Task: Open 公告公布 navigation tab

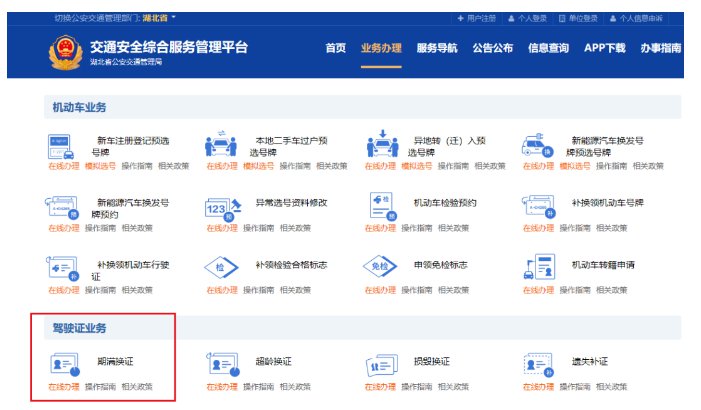Action: (x=493, y=48)
